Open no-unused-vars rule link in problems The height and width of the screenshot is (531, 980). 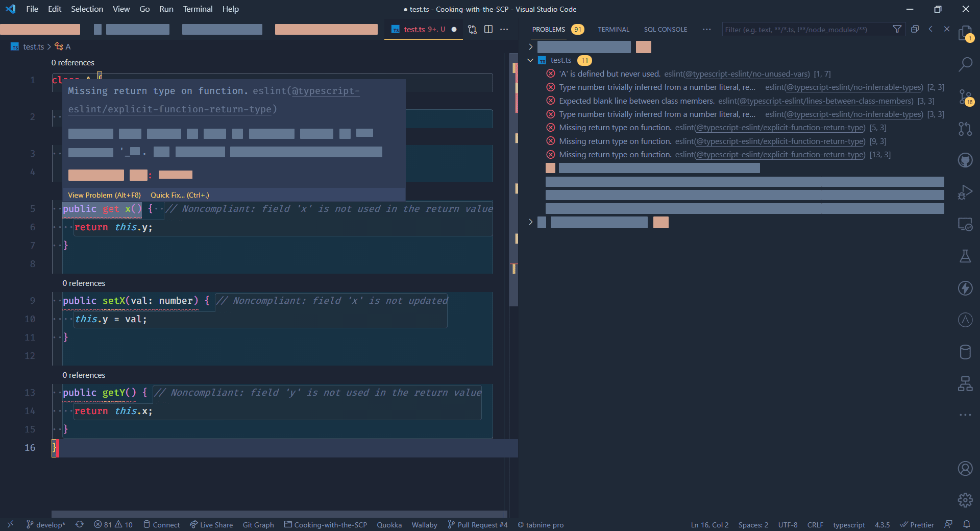click(x=746, y=74)
